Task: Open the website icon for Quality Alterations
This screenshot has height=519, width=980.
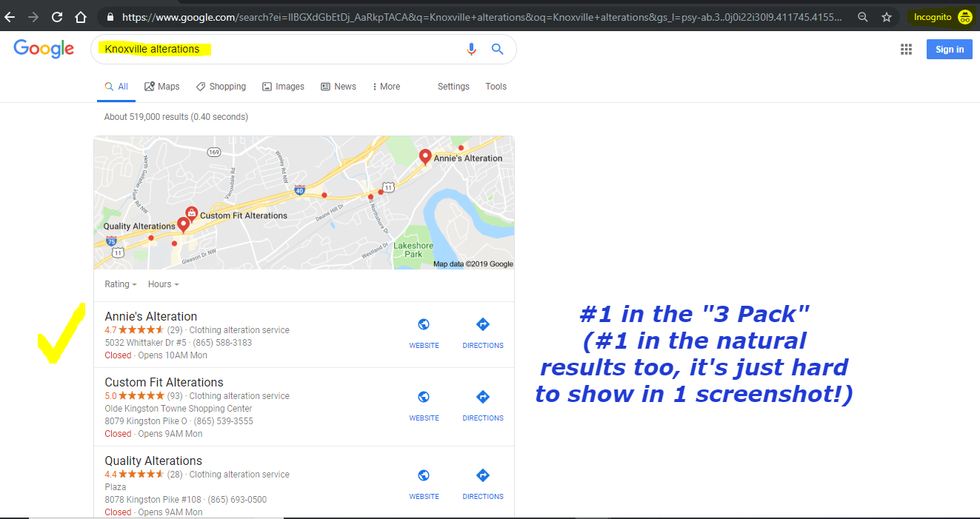Action: (x=424, y=475)
